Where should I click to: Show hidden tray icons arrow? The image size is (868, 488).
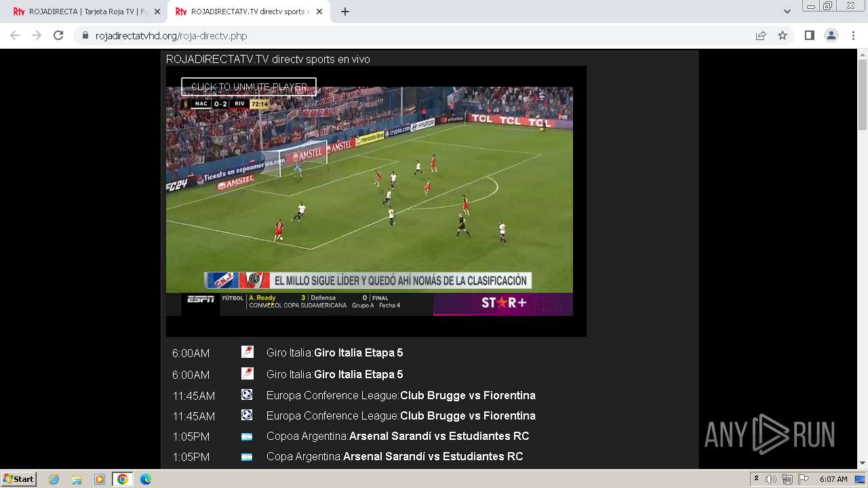coord(756,479)
